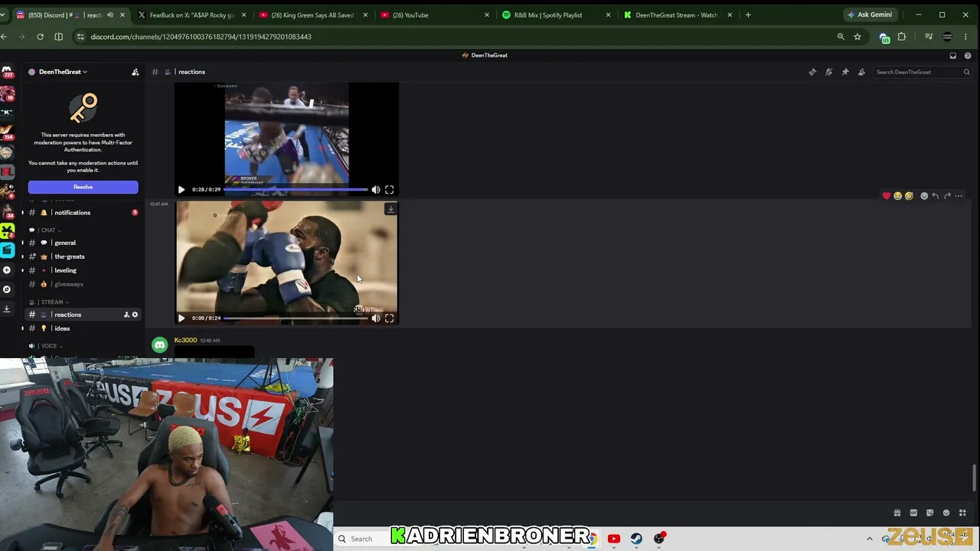Show hidden system tray icons
The image size is (980, 551).
click(869, 539)
